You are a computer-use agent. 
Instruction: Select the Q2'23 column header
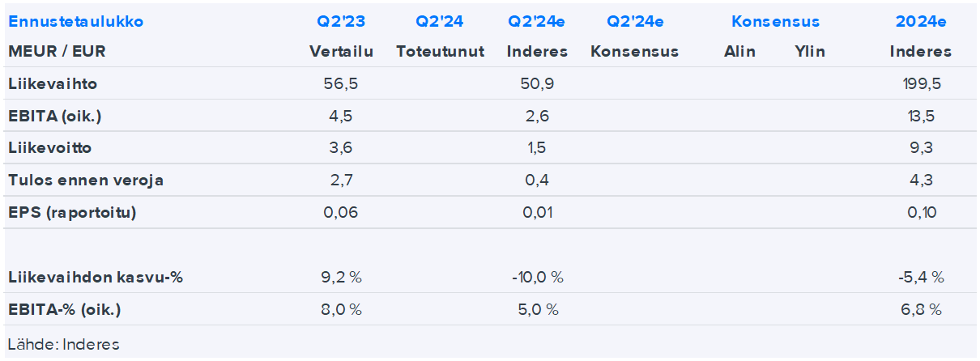(341, 22)
